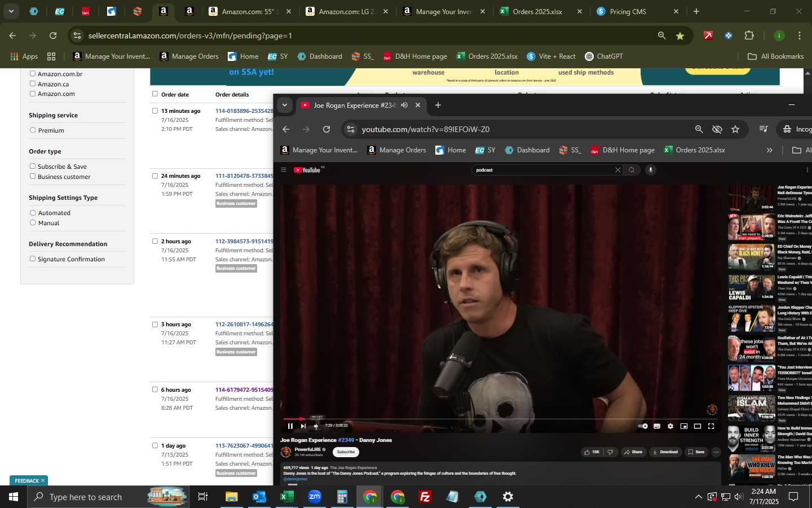Close the FEEDBACK widget
This screenshot has width=812, height=508.
[x=43, y=480]
